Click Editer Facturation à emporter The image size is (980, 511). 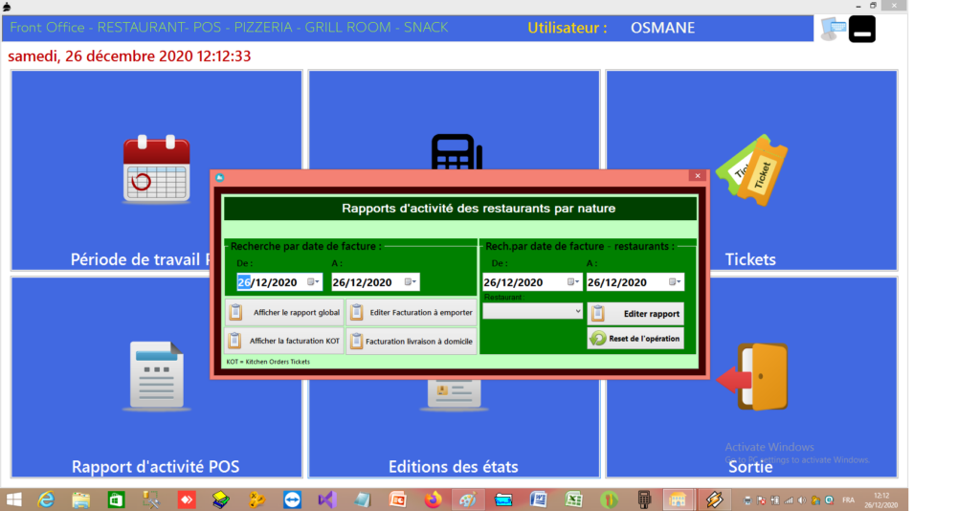(412, 312)
